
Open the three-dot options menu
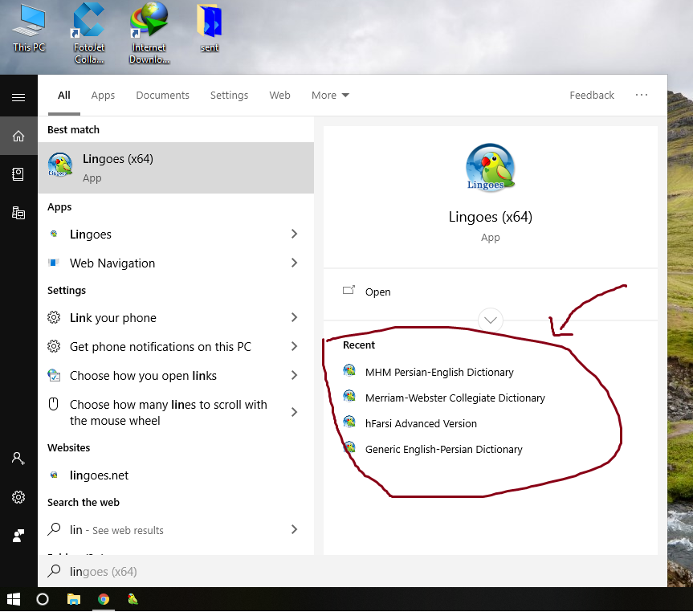tap(642, 95)
